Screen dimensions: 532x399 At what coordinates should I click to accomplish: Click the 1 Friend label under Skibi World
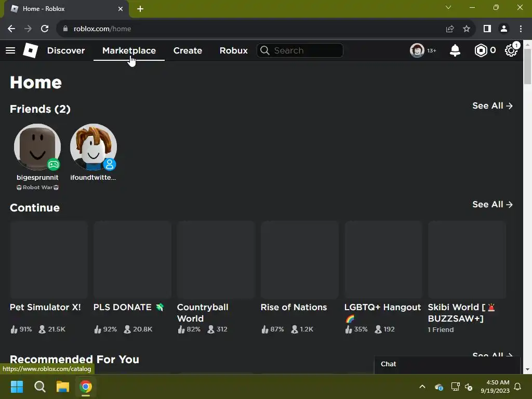pyautogui.click(x=441, y=330)
